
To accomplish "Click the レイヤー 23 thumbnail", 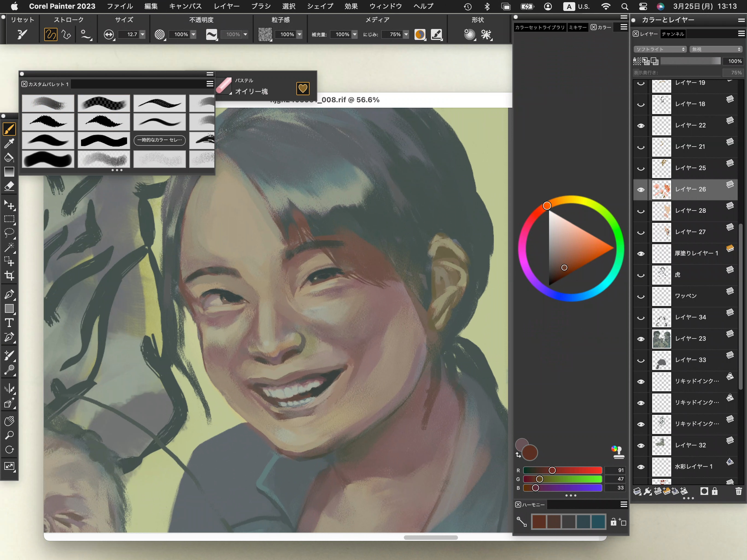I will 662,339.
